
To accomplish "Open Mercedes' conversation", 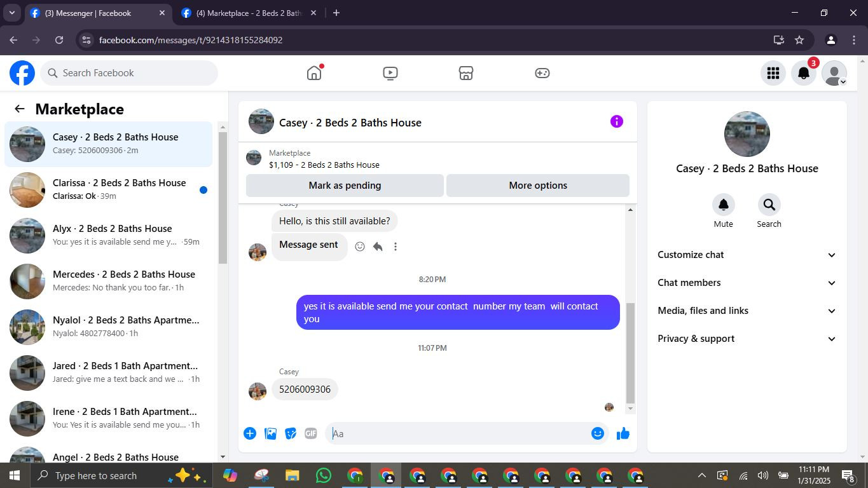I will click(x=109, y=281).
